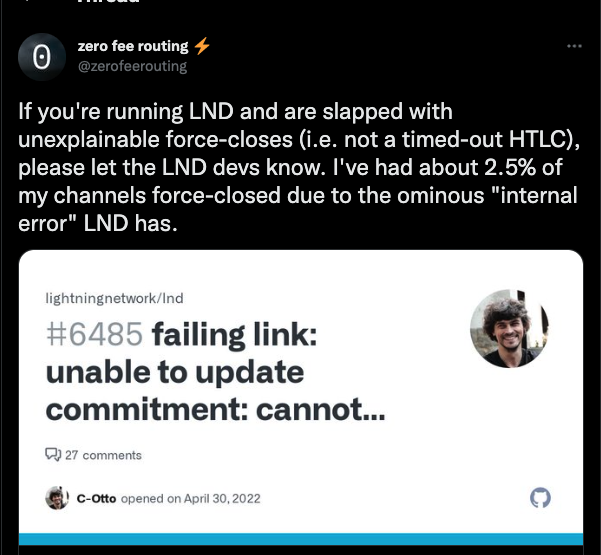Click the 27 comments speech bubble icon
The width and height of the screenshot is (601, 555).
[53, 455]
